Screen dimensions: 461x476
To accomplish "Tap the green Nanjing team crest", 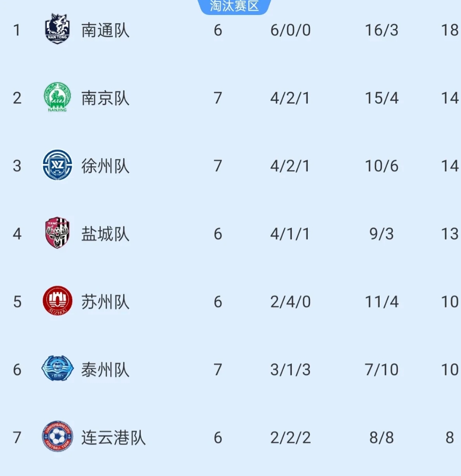I will point(57,97).
